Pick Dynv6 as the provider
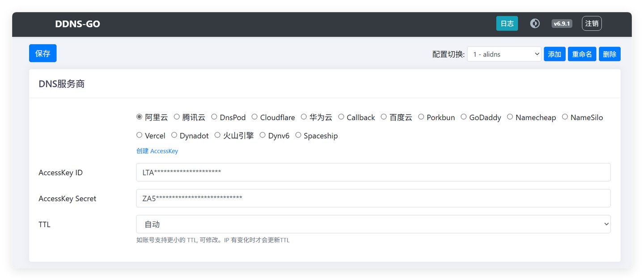The height and width of the screenshot is (280, 644). point(263,135)
